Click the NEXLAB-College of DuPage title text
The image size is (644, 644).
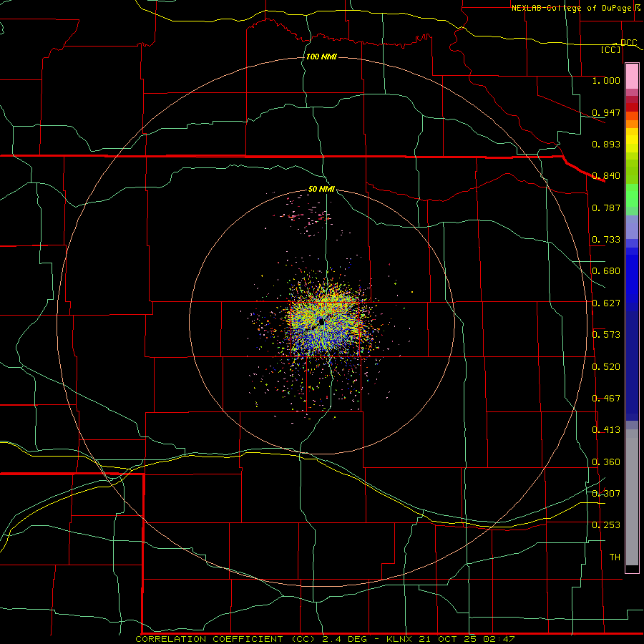(572, 8)
